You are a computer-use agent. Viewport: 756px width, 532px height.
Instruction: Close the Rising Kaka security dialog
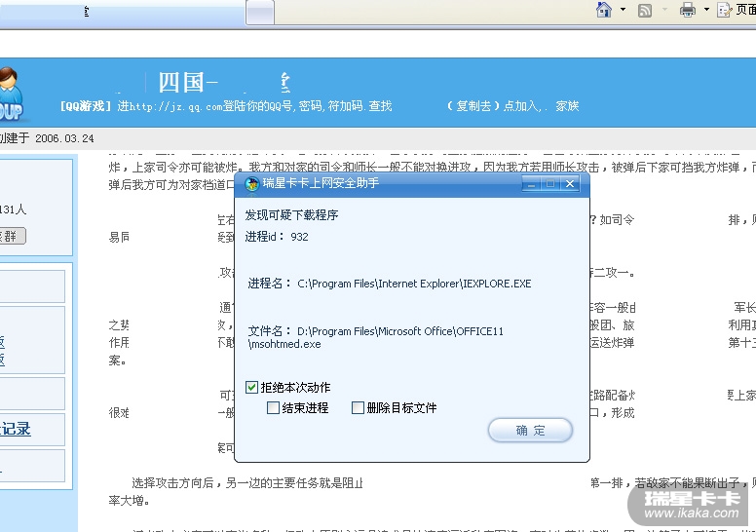pos(570,184)
